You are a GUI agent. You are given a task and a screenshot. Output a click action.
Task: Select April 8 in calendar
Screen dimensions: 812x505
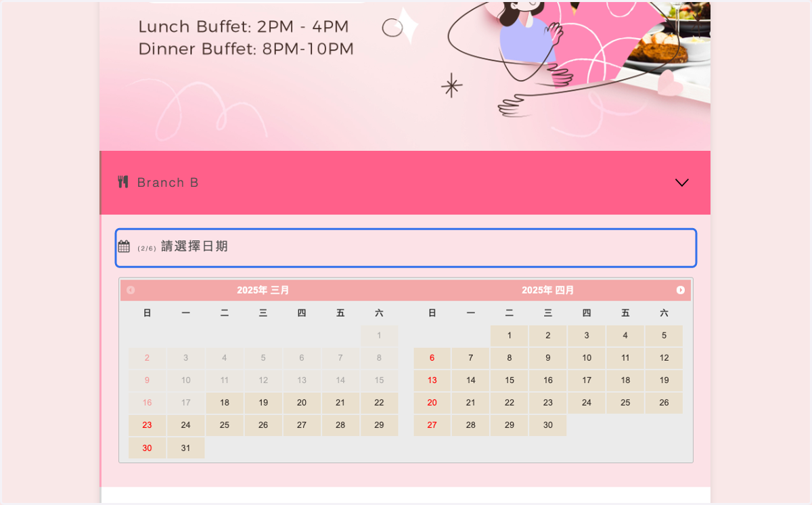(x=510, y=358)
